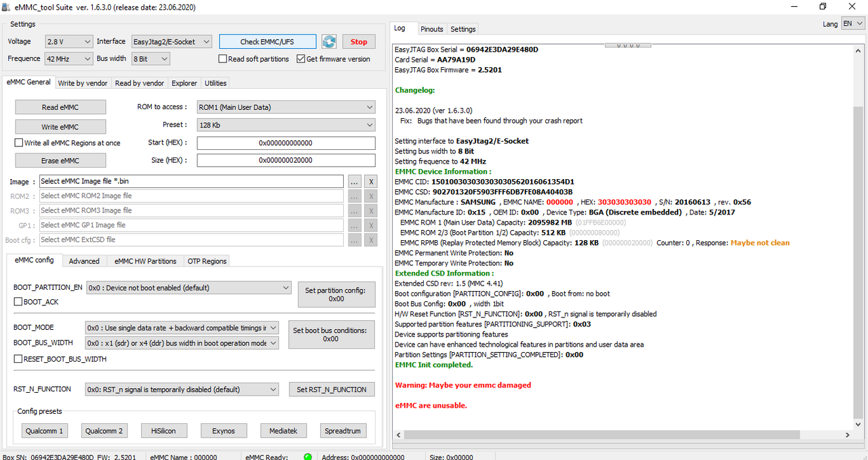Image resolution: width=868 pixels, height=460 pixels.
Task: Clear the Image file field with X button
Action: [x=370, y=182]
